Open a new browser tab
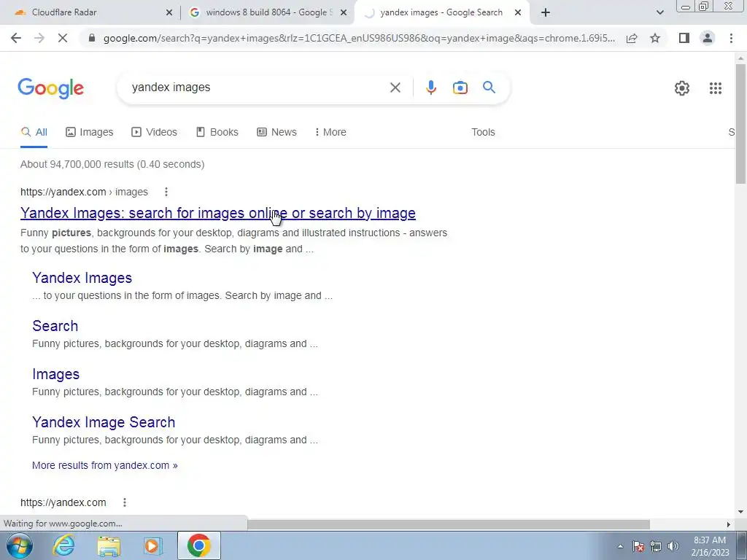747x560 pixels. 546,12
